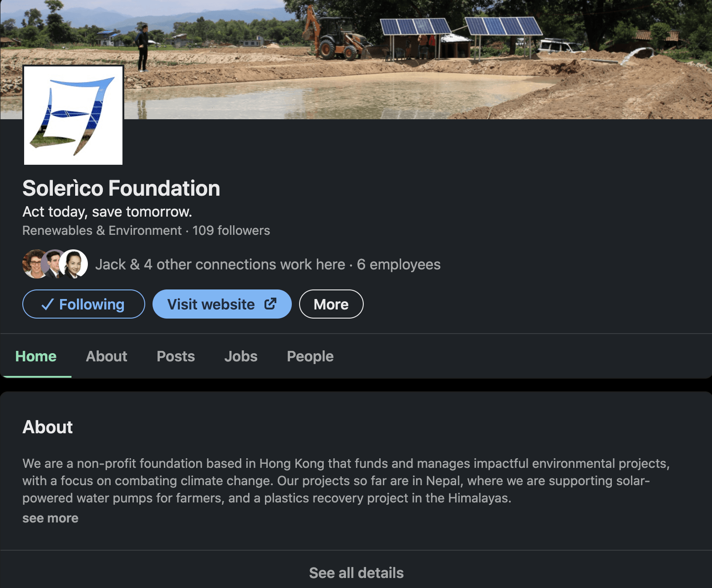
Task: Toggle the Following button to unfollow
Action: (x=84, y=304)
